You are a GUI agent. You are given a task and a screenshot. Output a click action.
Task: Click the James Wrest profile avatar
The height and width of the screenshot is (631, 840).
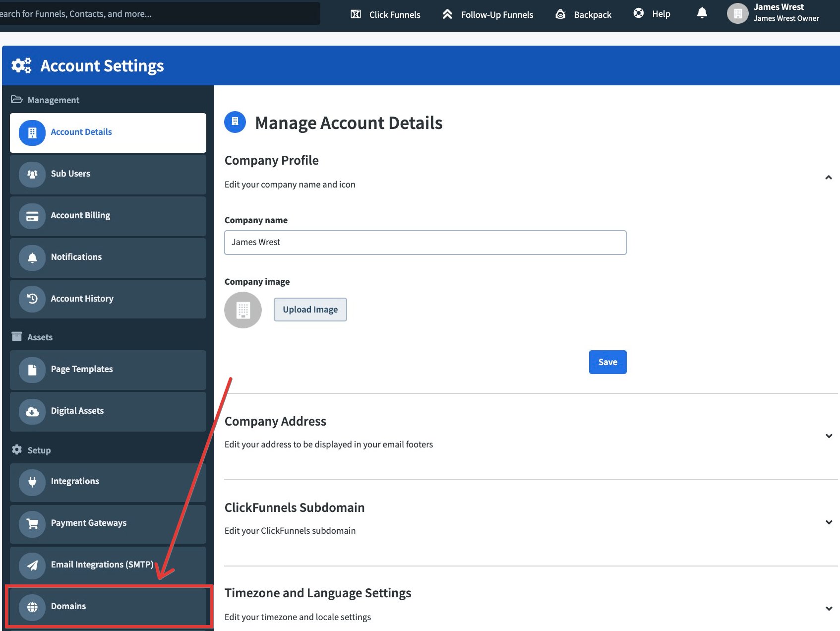point(737,13)
